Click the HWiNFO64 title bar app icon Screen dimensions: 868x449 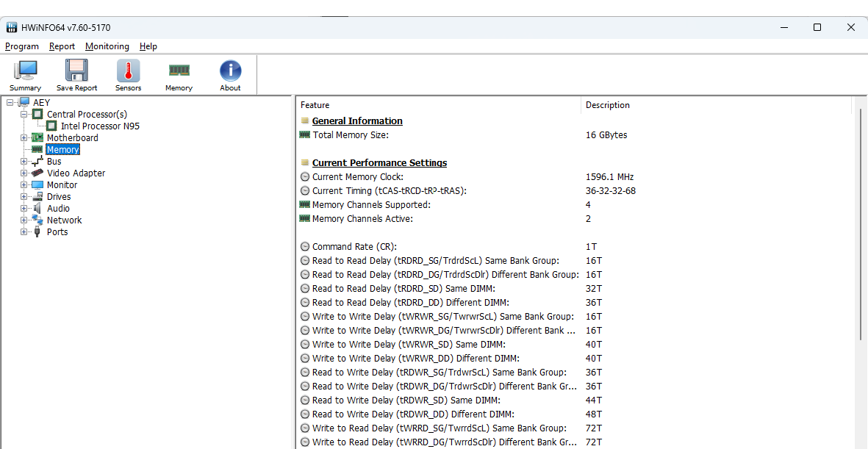point(12,27)
